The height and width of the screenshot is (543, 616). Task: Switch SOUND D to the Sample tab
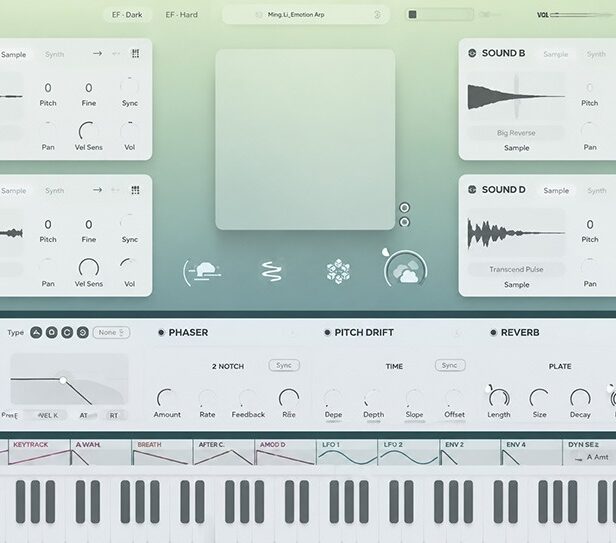(556, 191)
